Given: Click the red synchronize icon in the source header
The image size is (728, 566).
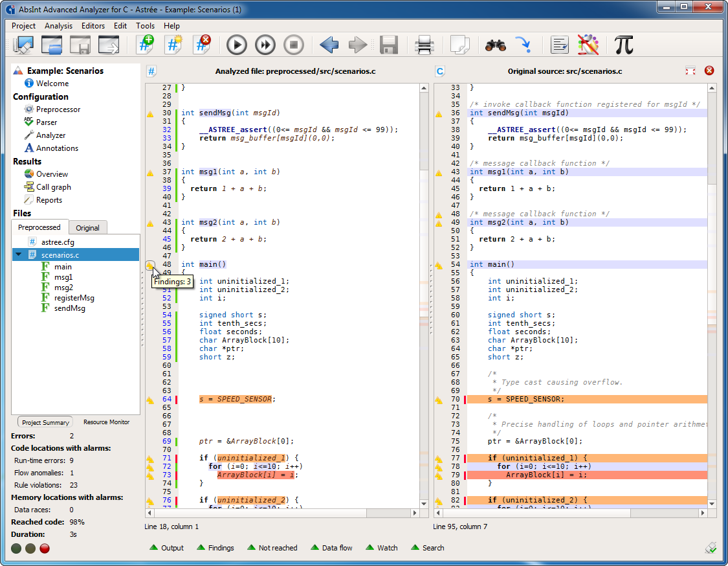Looking at the screenshot, I should [690, 71].
